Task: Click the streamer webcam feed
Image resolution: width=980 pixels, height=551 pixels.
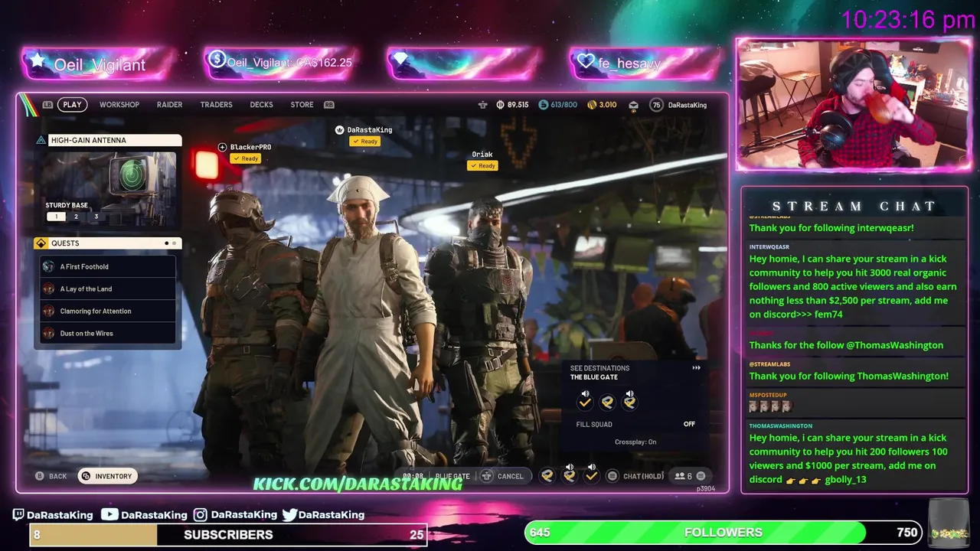Action: [854, 104]
